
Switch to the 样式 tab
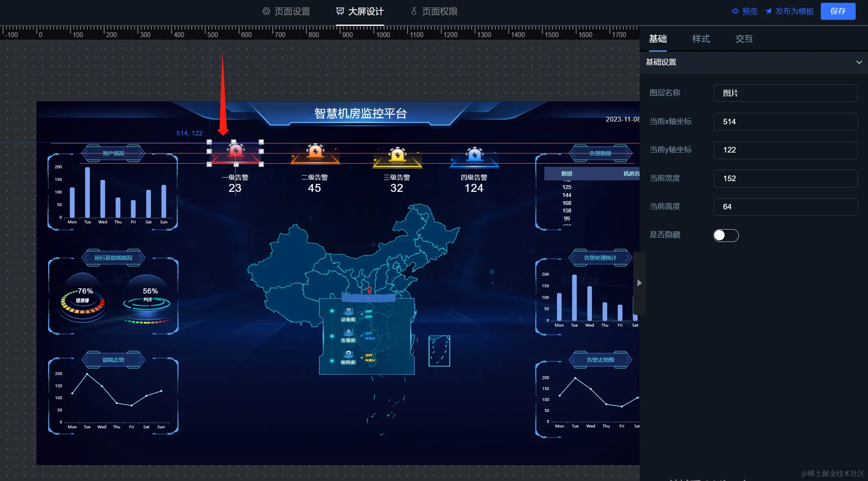[x=701, y=39]
